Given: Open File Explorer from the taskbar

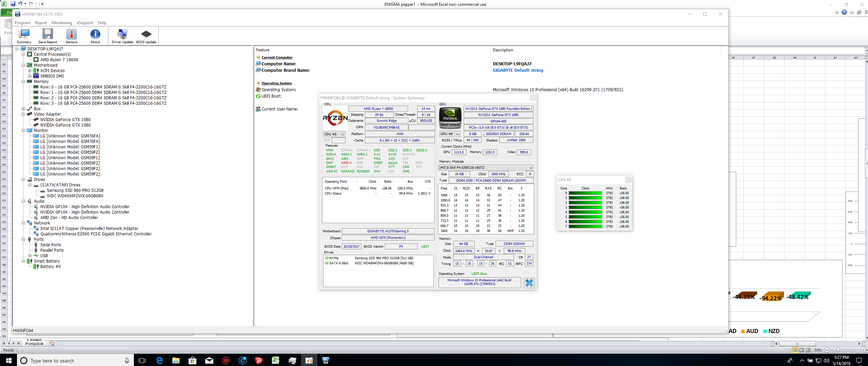Looking at the screenshot, I should [x=176, y=361].
